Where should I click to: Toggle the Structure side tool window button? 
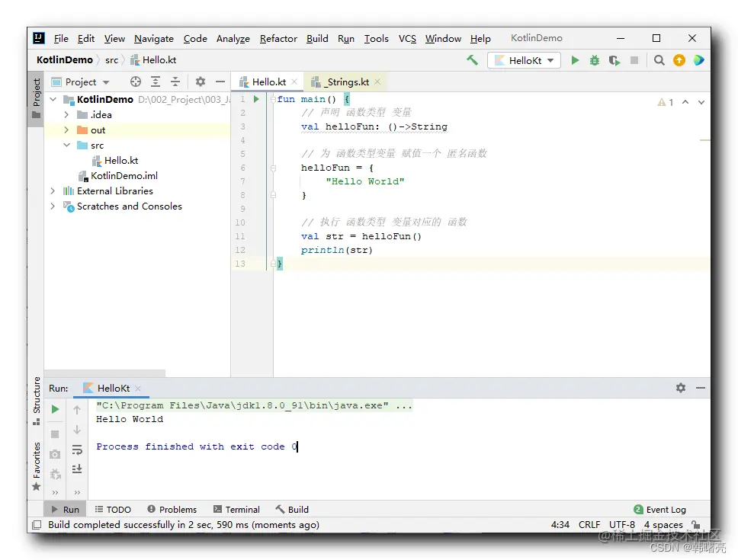37,401
